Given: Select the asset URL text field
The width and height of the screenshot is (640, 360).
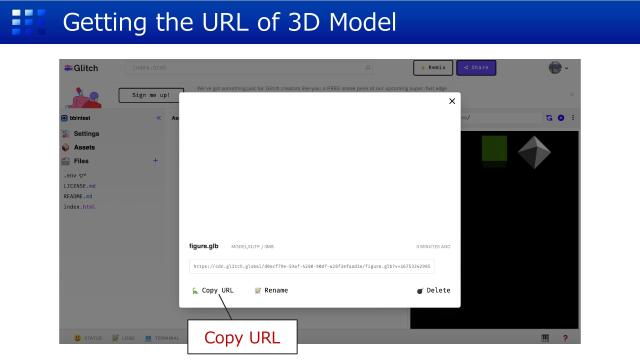Looking at the screenshot, I should [x=311, y=266].
